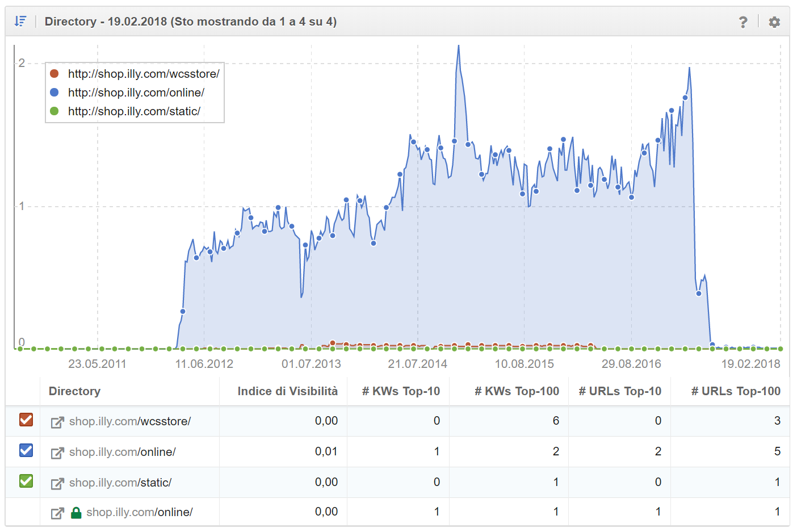Click the green HTTPS padlock icon
The width and height of the screenshot is (797, 532).
tap(76, 513)
